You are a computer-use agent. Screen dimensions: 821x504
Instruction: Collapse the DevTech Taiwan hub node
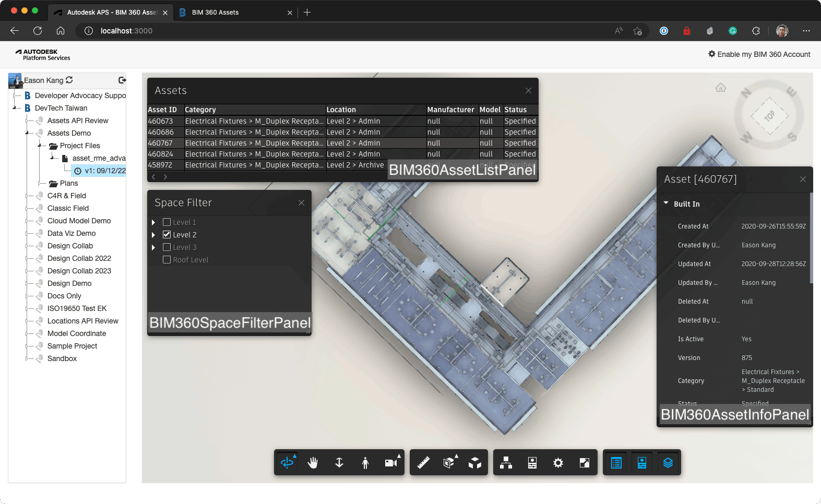click(15, 108)
